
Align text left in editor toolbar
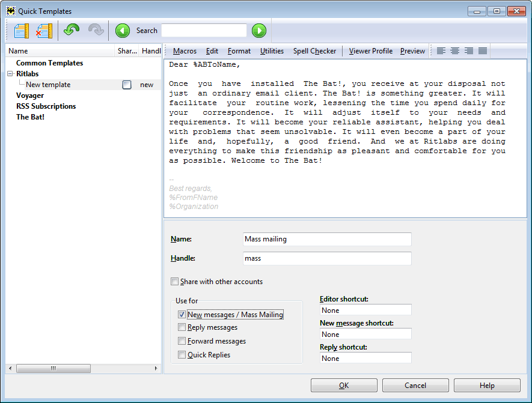click(441, 51)
